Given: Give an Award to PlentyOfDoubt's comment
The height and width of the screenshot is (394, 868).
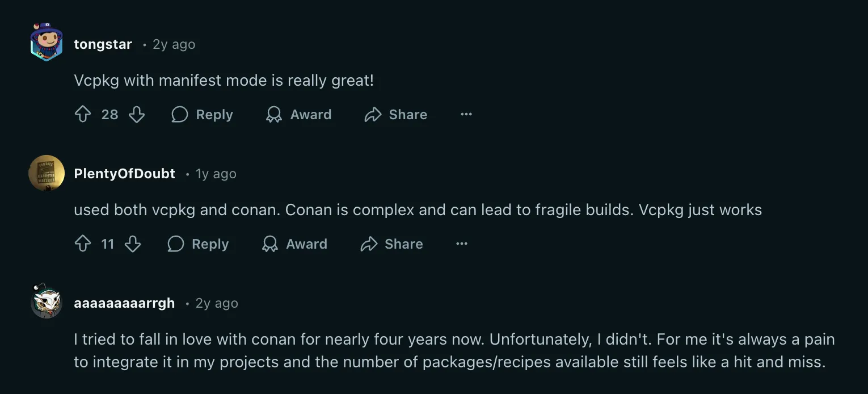Looking at the screenshot, I should pyautogui.click(x=294, y=244).
